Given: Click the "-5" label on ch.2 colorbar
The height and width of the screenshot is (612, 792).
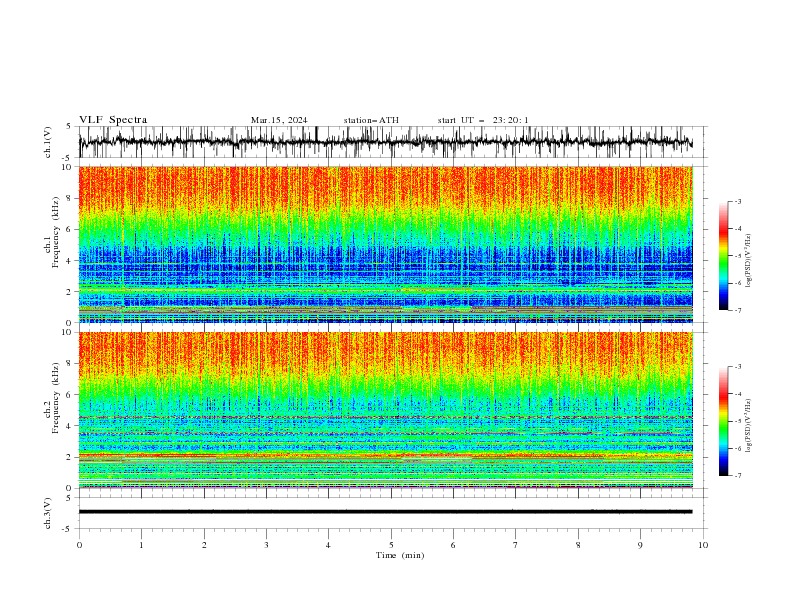Looking at the screenshot, I should (x=737, y=421).
